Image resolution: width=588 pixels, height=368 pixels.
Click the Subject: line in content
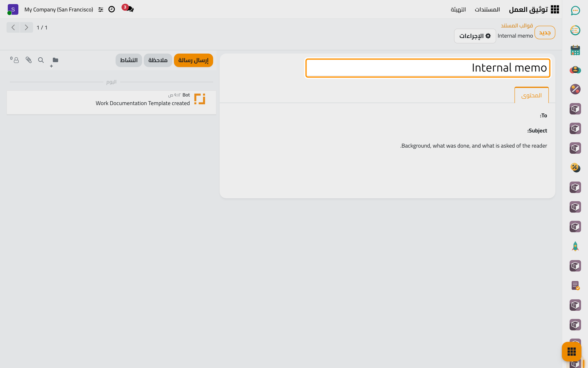click(537, 131)
